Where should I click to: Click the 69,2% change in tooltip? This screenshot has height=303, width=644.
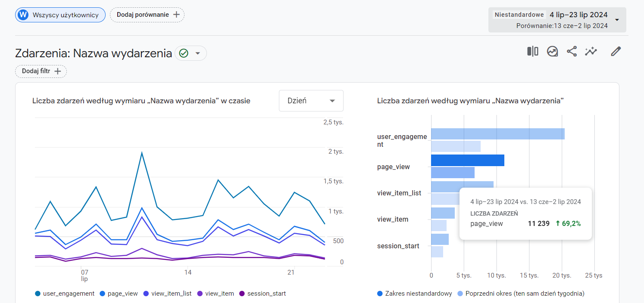568,223
